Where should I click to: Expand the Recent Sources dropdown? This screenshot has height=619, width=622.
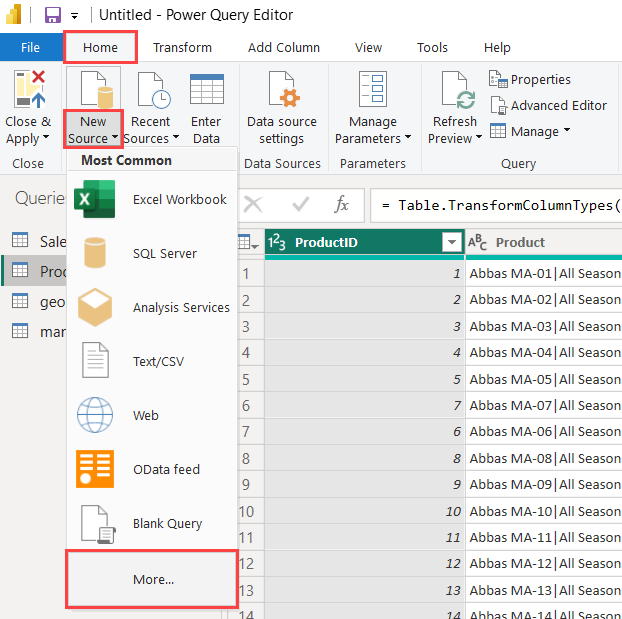[x=176, y=137]
